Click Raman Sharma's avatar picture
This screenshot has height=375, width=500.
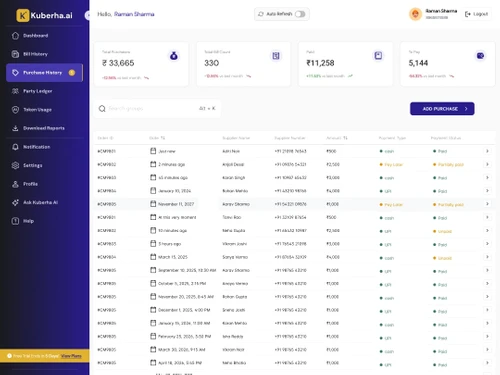tap(415, 14)
